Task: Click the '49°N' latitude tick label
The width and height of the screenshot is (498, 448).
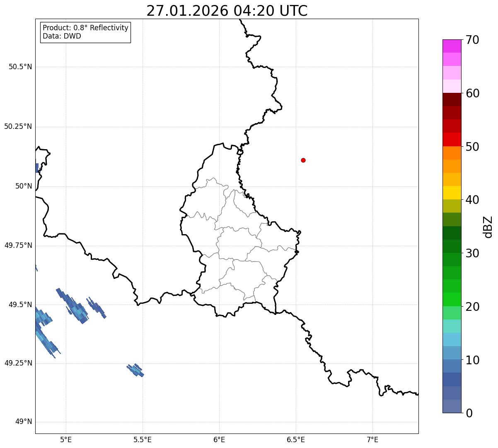Action: tap(24, 422)
